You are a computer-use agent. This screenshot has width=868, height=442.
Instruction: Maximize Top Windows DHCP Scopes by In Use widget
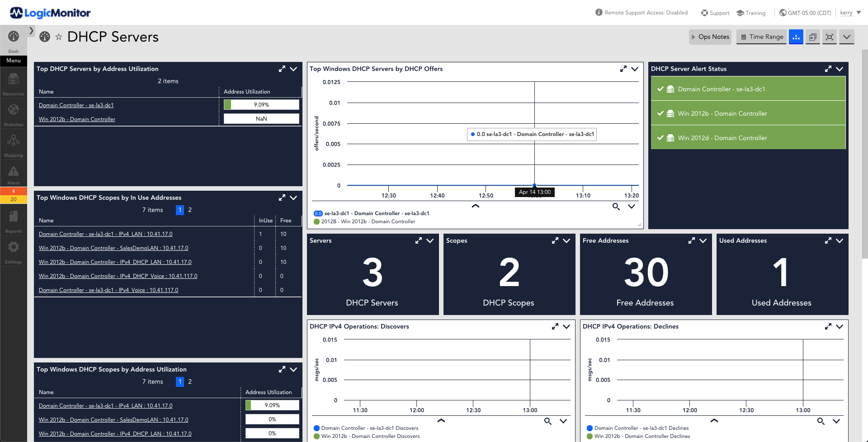282,197
